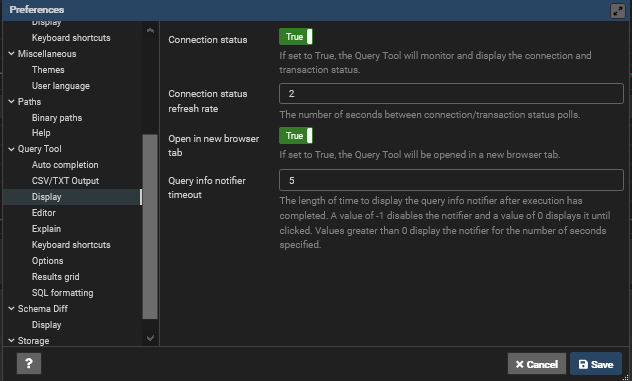Click the tree panel scrollbar thumb
The height and width of the screenshot is (381, 632).
(x=150, y=227)
